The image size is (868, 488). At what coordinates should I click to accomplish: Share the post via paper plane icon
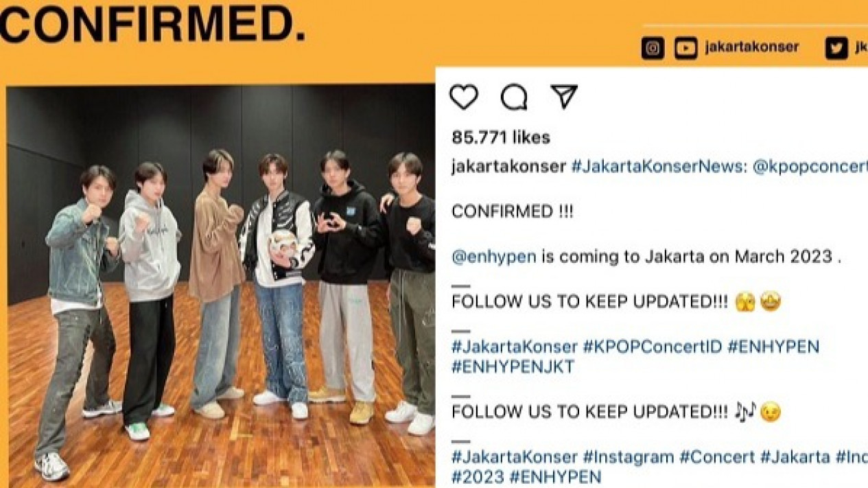point(564,97)
